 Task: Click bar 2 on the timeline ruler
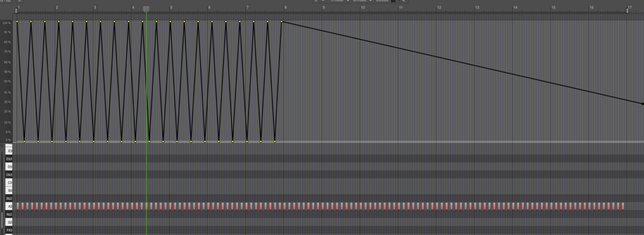(57, 8)
